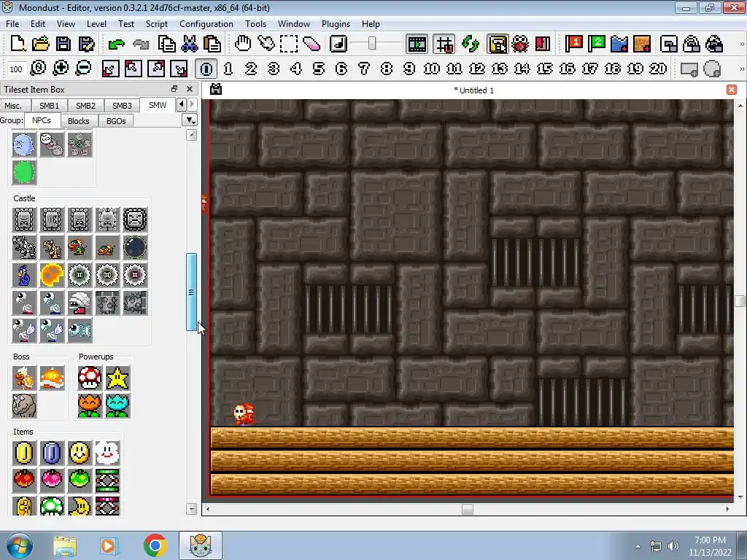This screenshot has width=747, height=560.
Task: Pick the pink eraser tool
Action: pos(311,44)
